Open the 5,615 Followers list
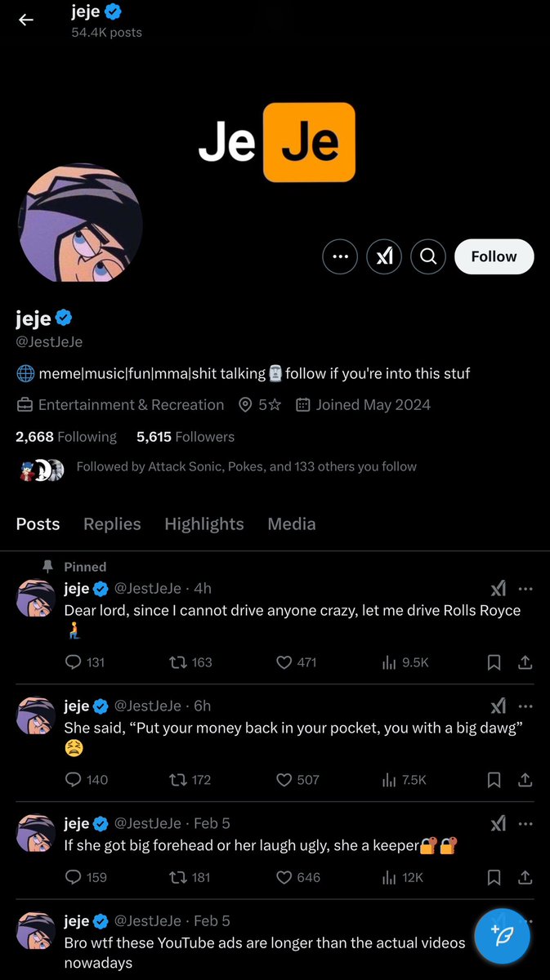Viewport: 550px width, 980px height. click(185, 437)
